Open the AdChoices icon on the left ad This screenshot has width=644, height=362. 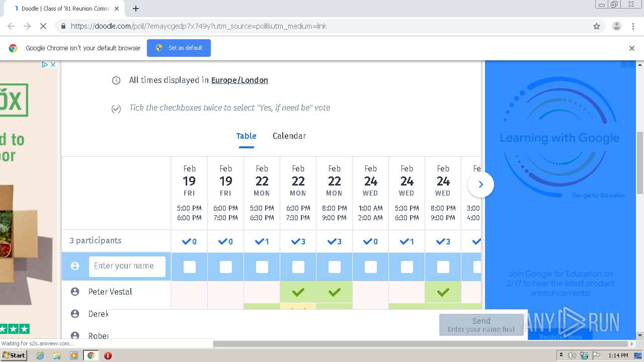(44, 64)
